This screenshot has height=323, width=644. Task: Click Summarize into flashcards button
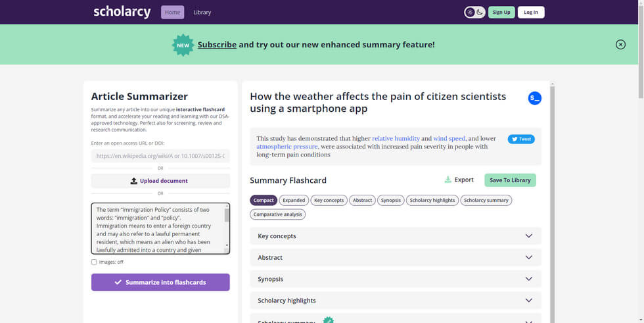click(160, 282)
